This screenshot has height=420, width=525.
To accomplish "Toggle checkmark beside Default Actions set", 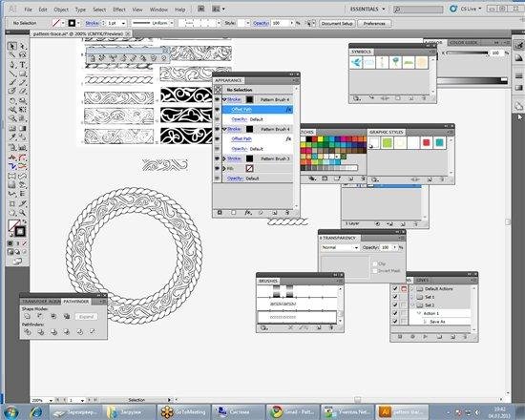I will [x=395, y=288].
